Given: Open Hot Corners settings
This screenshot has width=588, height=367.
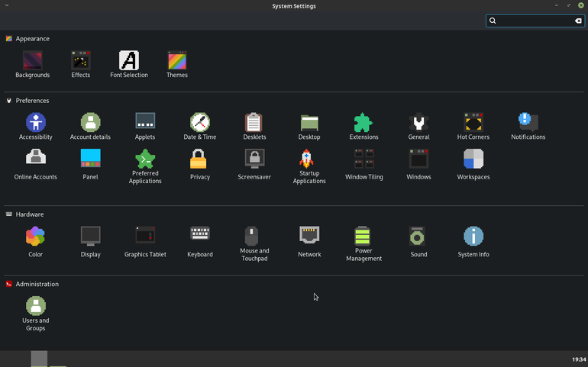Looking at the screenshot, I should 473,127.
